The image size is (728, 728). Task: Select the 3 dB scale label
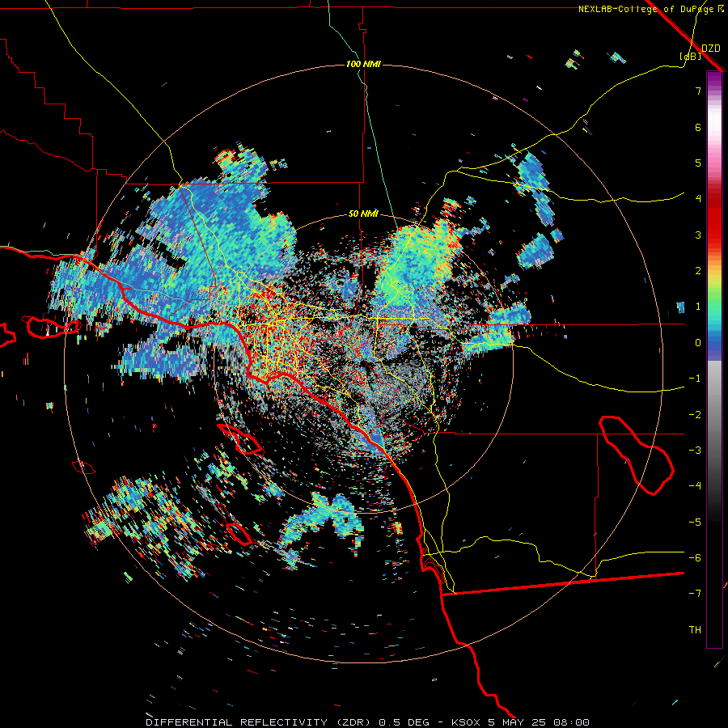pyautogui.click(x=698, y=235)
